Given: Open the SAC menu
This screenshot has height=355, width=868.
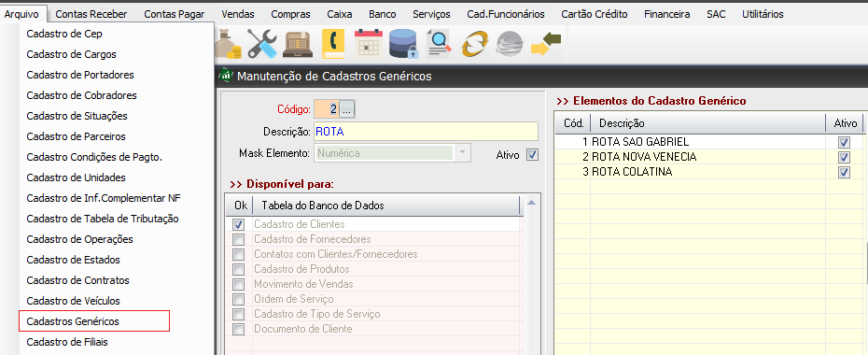Looking at the screenshot, I should [x=716, y=14].
